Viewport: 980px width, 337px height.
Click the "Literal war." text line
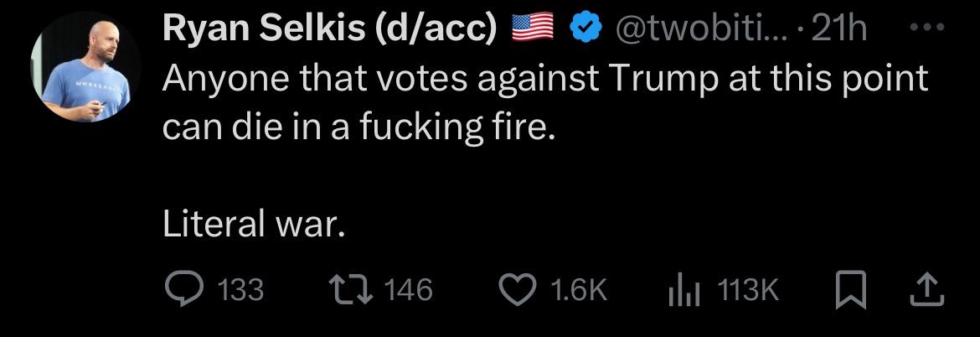click(x=253, y=226)
